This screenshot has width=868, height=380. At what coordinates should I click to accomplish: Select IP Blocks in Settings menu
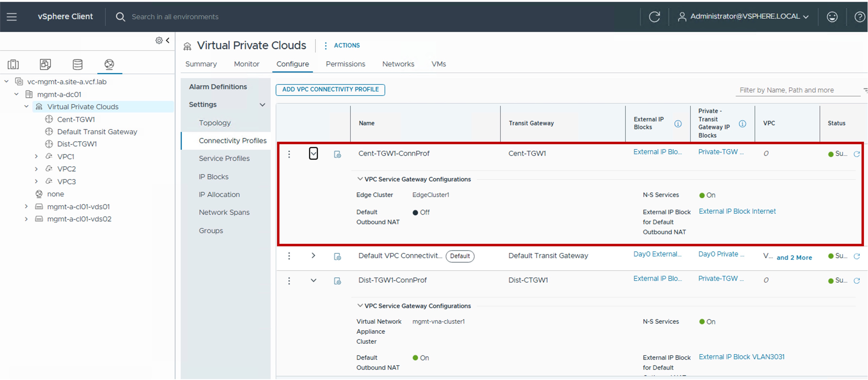coord(213,177)
